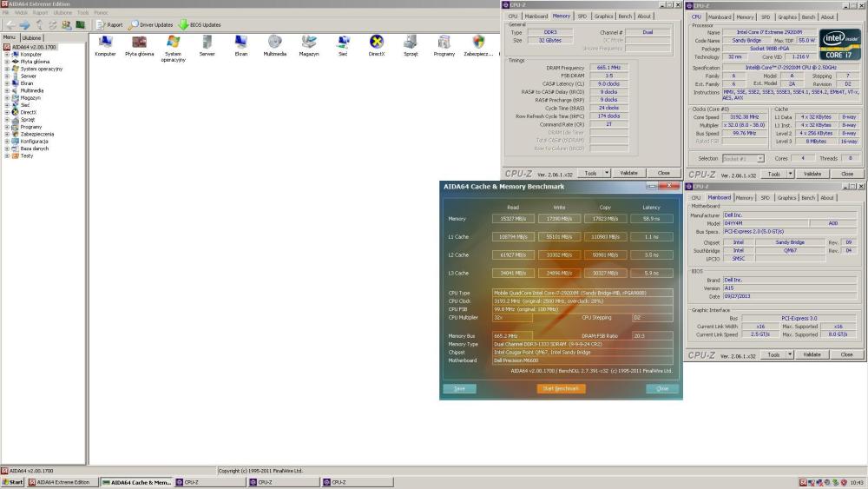Open the Multimedia icon in the main pane
Image resolution: width=868 pixels, height=489 pixels.
[x=274, y=45]
